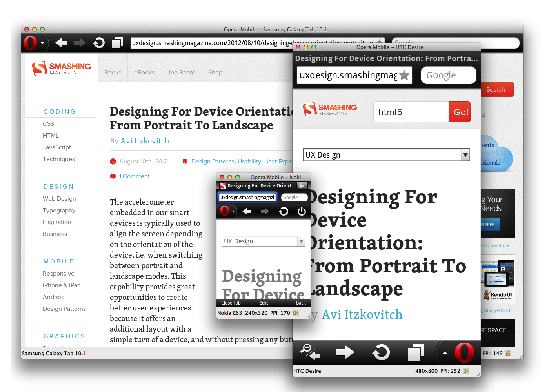Screen dimensions: 549x392
Task: Open tabs icon in HTC Desire bottom toolbar
Action: pos(416,352)
